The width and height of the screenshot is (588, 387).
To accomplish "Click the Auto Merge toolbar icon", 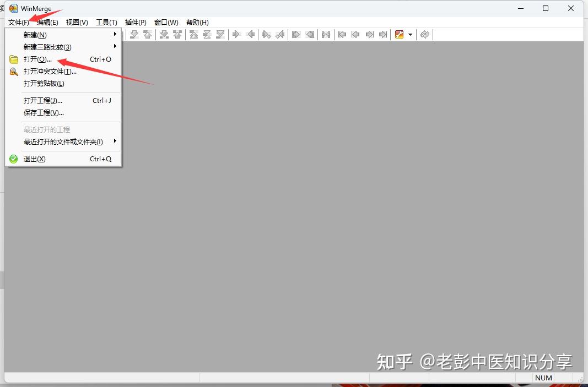I will tap(326, 35).
